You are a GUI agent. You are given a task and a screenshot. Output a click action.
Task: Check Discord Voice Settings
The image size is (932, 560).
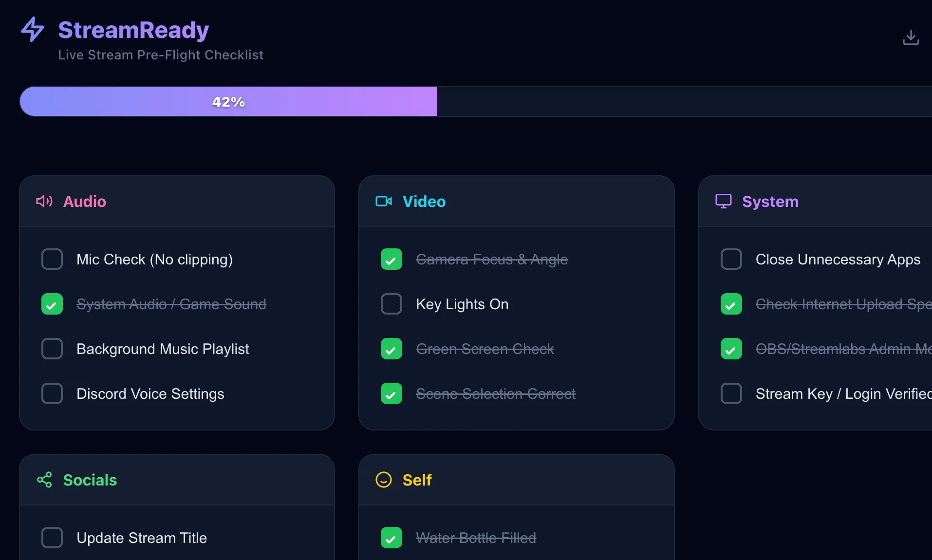(x=52, y=393)
